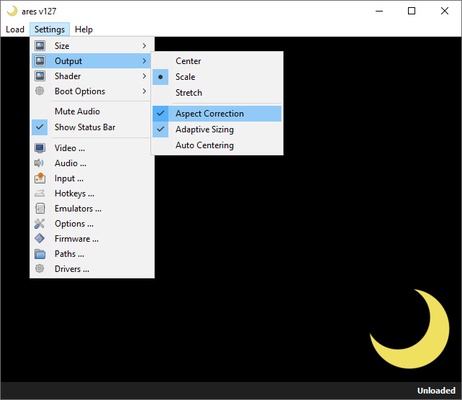The height and width of the screenshot is (400, 462).
Task: Minimize the ares window
Action: pyautogui.click(x=379, y=11)
